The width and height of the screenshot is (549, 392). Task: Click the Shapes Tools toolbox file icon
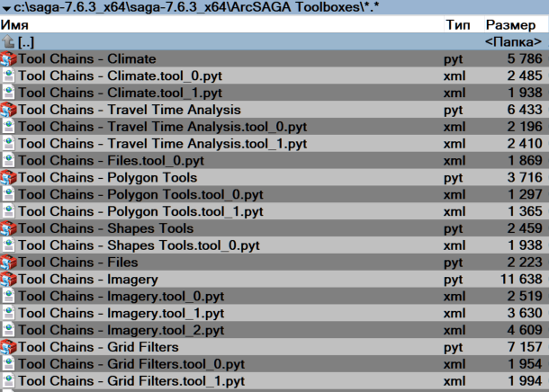tap(9, 228)
